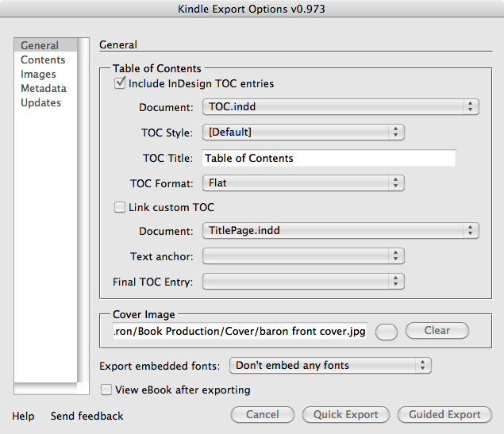Click the Clear cover image button
The height and width of the screenshot is (434, 504).
[x=437, y=331]
